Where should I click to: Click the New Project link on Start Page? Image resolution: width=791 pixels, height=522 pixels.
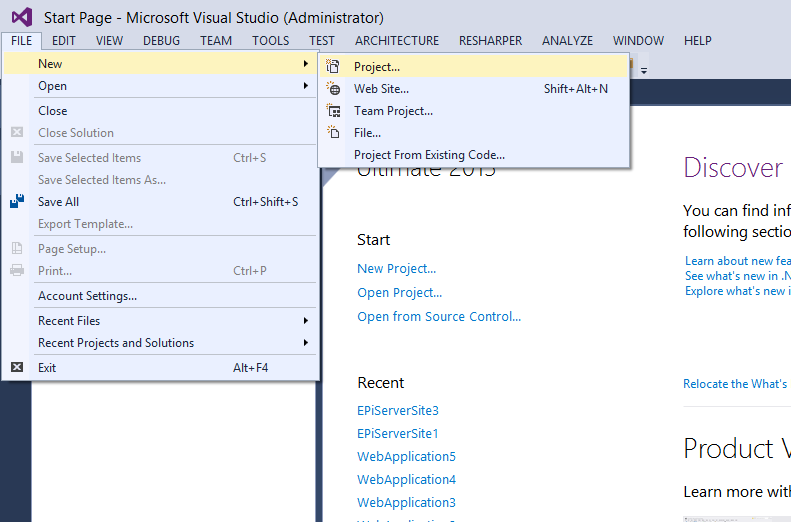tap(396, 269)
